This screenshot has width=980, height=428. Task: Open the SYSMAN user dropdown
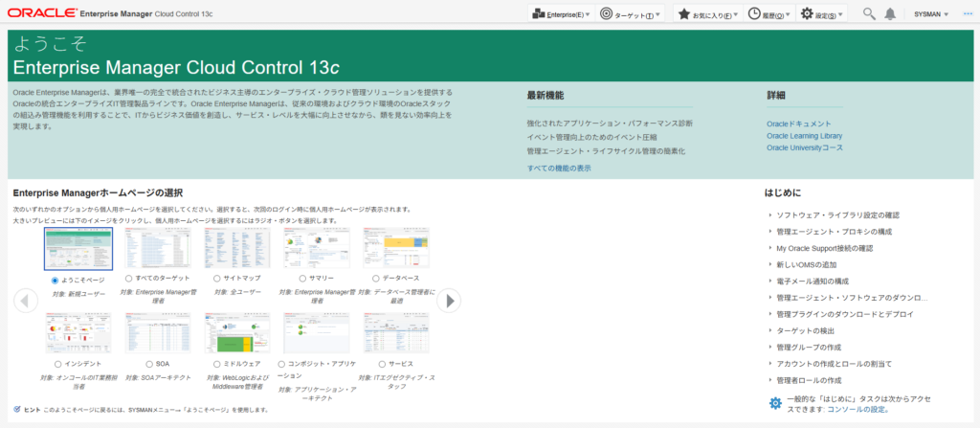click(931, 14)
